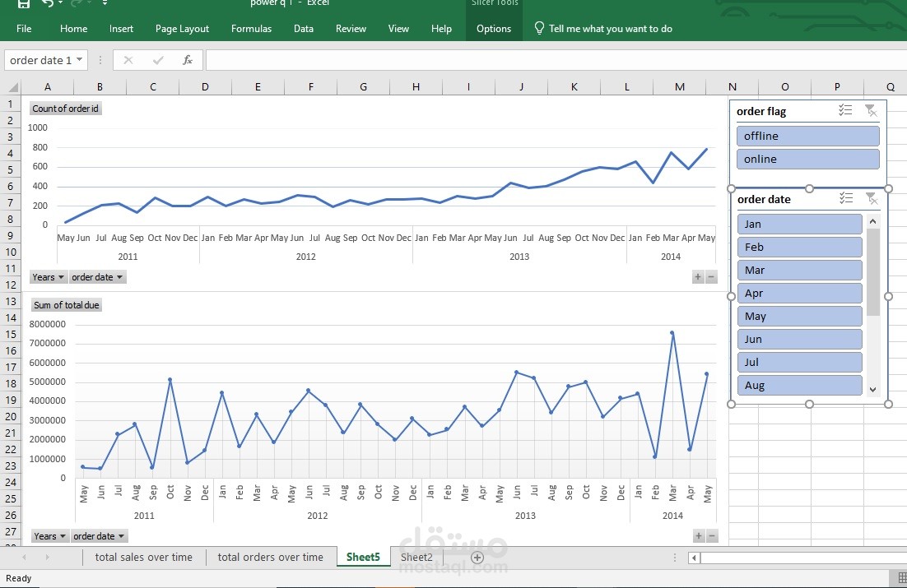Click Clear Filter icon on order flag slicer
907x588 pixels.
point(872,110)
